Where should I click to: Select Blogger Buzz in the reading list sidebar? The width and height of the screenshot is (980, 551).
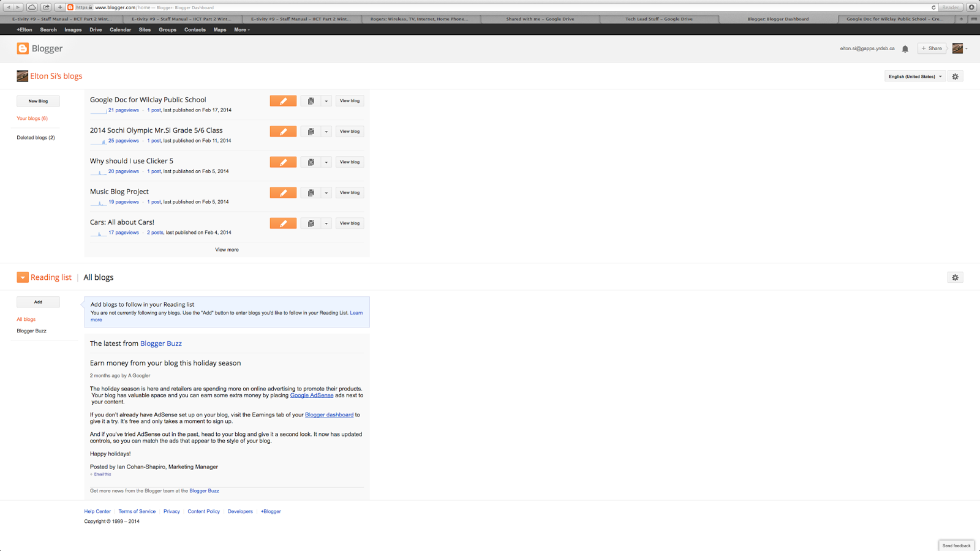31,331
